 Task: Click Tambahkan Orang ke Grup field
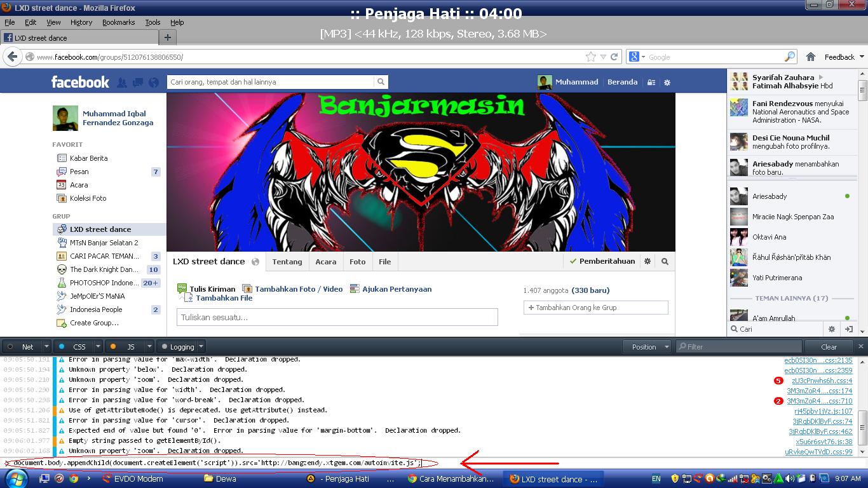[x=595, y=308]
